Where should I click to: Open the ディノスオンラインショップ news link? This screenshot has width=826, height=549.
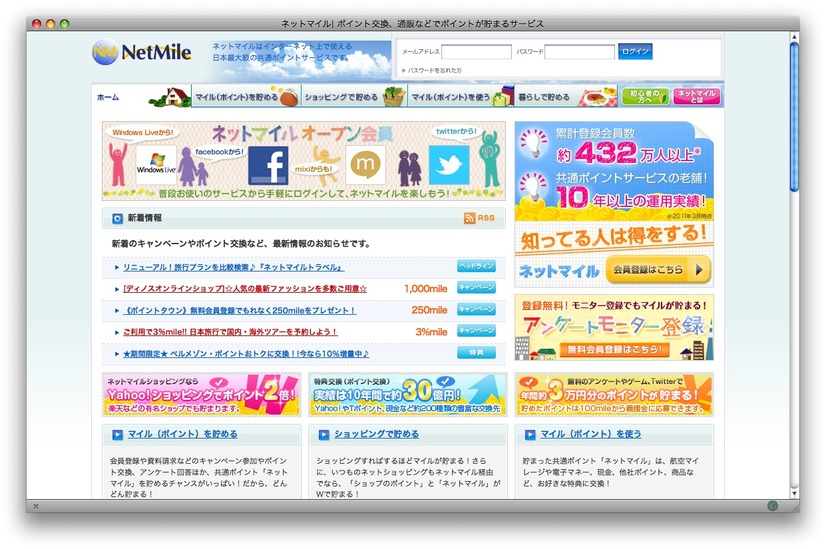[245, 289]
